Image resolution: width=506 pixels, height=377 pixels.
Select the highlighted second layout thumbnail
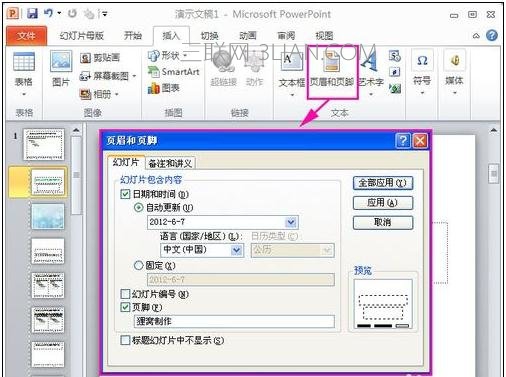48,182
